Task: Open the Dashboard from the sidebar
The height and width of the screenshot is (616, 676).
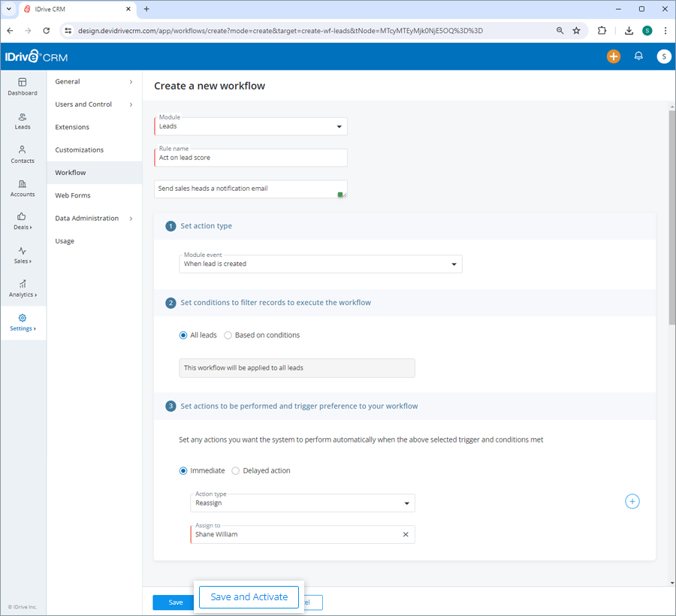Action: point(23,86)
